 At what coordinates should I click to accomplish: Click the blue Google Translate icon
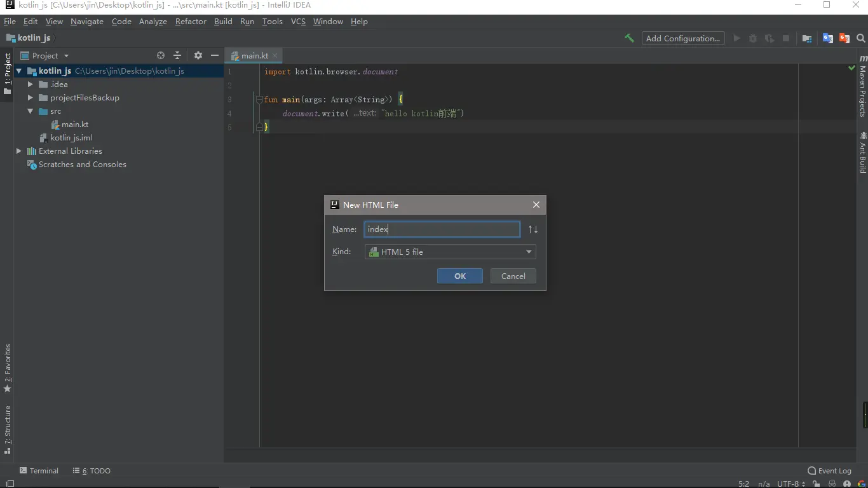pos(828,38)
